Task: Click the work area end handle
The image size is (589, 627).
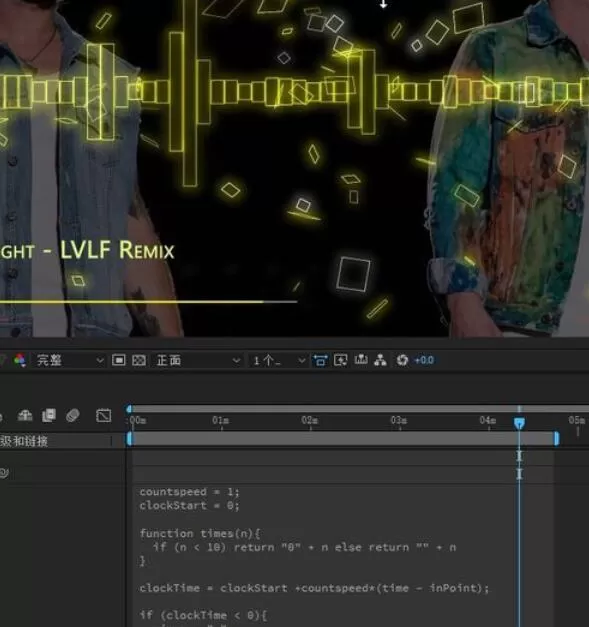Action: pos(556,439)
